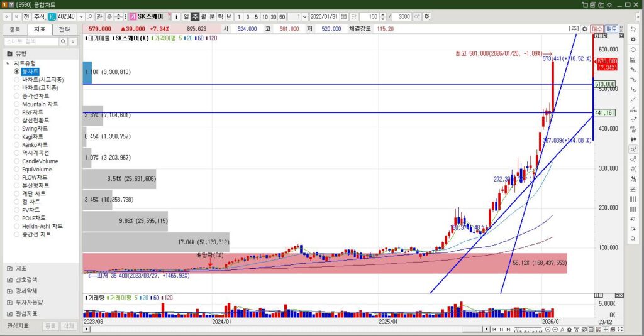Open chart settings gear in top toolbar

pos(427,16)
